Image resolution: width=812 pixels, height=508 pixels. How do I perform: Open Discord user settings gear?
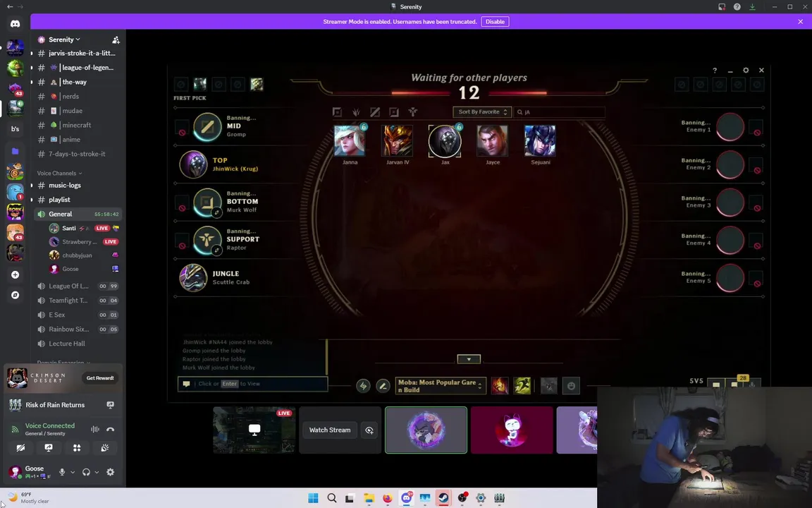pyautogui.click(x=110, y=472)
